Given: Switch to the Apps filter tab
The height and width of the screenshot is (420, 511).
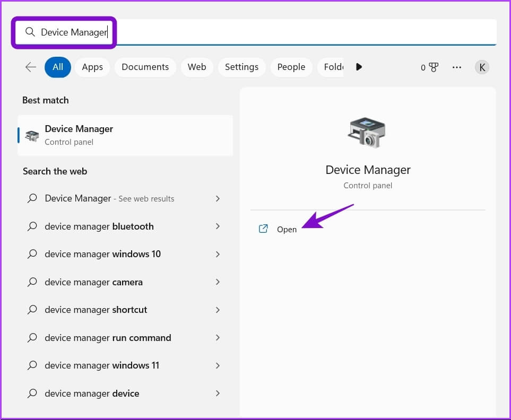Looking at the screenshot, I should tap(92, 67).
